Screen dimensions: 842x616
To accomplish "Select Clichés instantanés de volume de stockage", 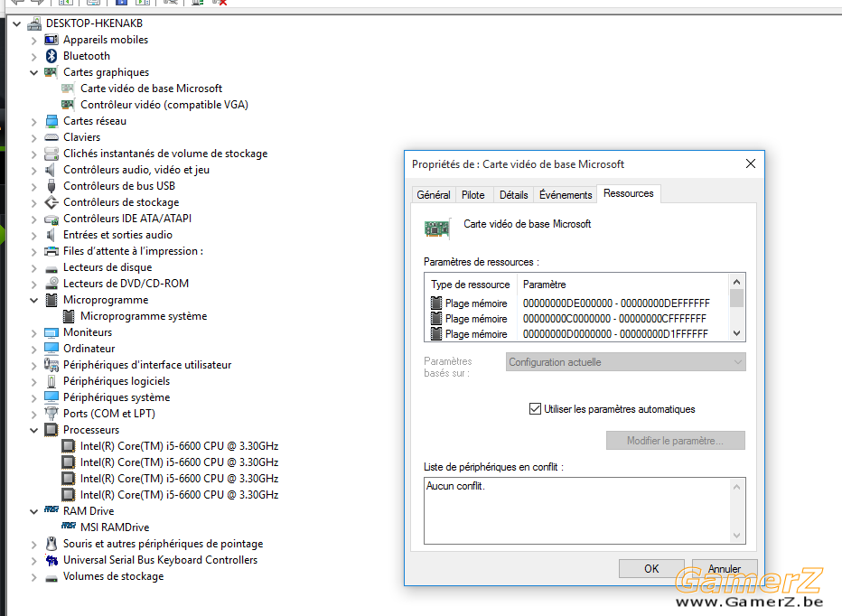I will (x=165, y=154).
